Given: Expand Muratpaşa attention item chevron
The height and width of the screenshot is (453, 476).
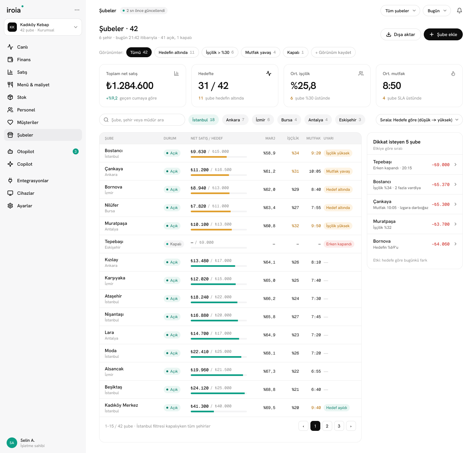Looking at the screenshot, I should click(456, 224).
